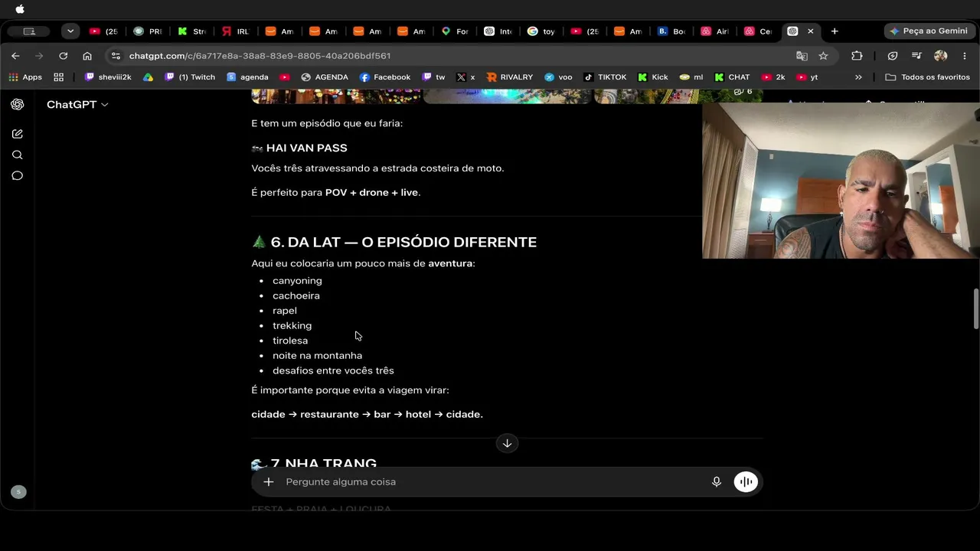
Task: Go back to the previous page
Action: [x=15, y=56]
